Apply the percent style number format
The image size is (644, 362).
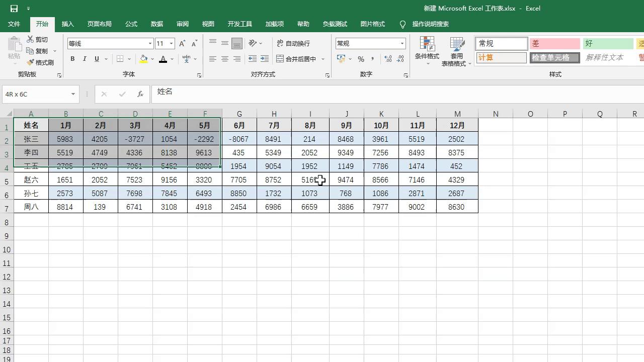pyautogui.click(x=360, y=59)
